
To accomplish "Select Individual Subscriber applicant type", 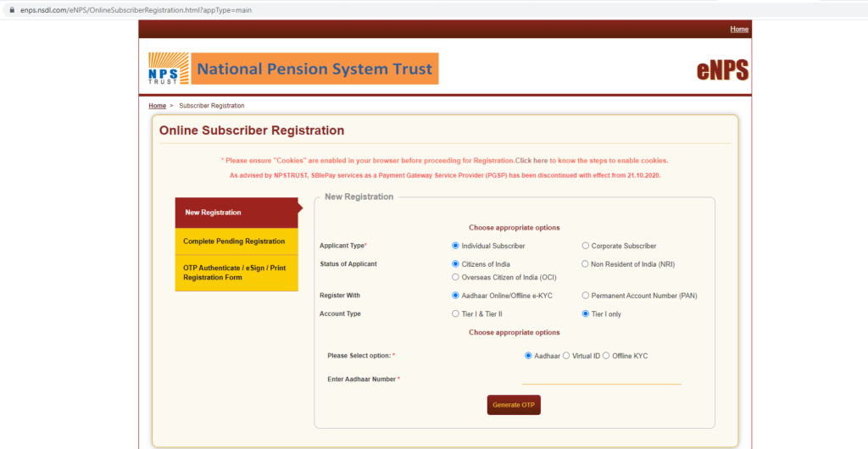I will [455, 246].
